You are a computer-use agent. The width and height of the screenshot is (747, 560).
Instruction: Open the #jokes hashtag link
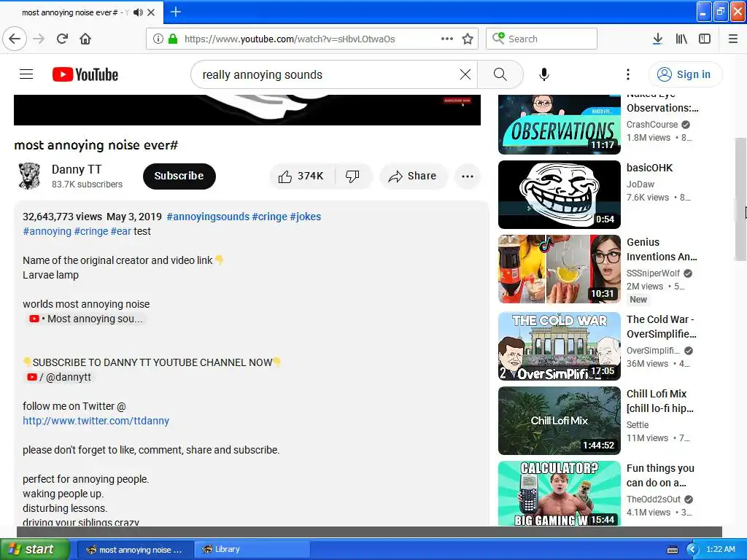click(306, 217)
